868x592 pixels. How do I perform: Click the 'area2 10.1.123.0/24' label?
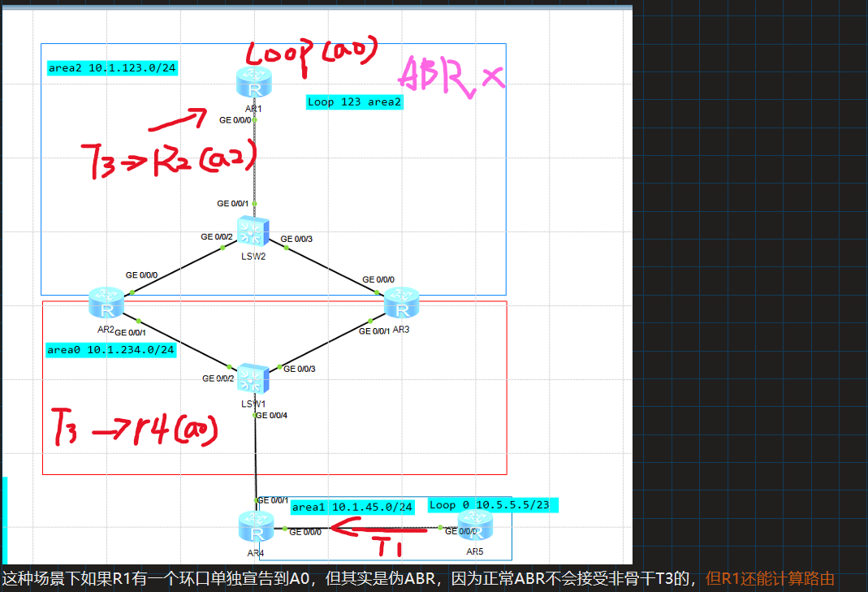click(112, 68)
